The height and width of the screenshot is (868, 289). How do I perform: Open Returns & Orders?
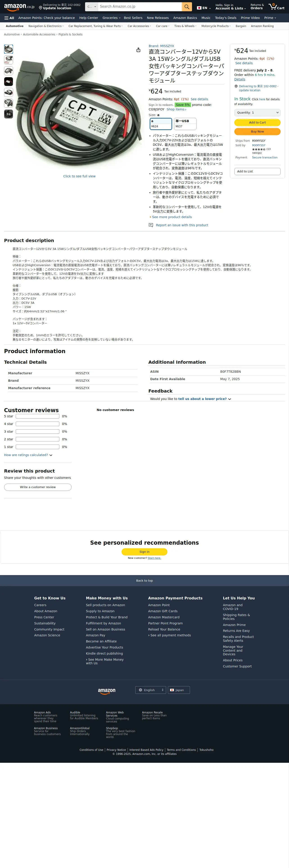(x=257, y=7)
